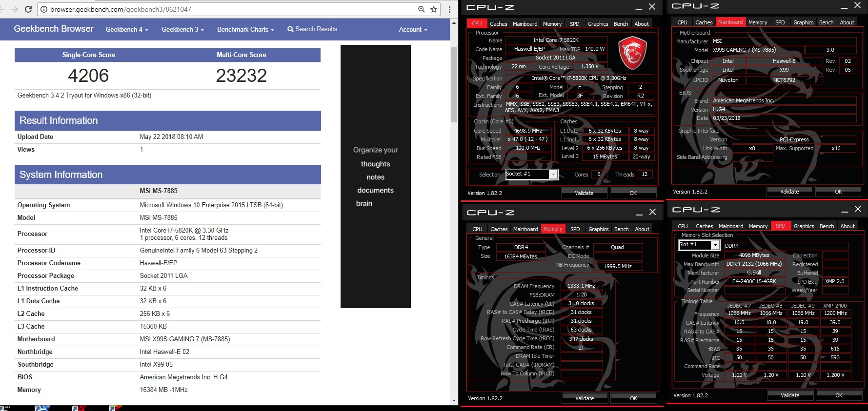Open Caches tab in the CPU tab window

(x=498, y=24)
